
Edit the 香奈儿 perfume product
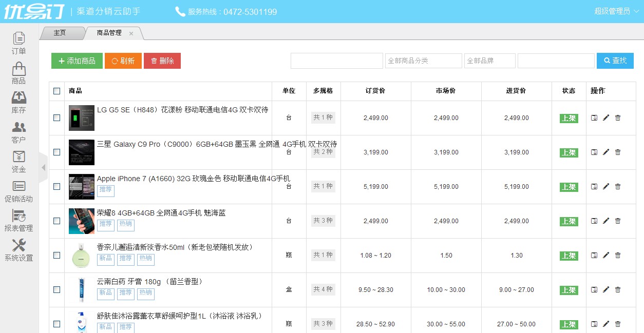pyautogui.click(x=606, y=256)
